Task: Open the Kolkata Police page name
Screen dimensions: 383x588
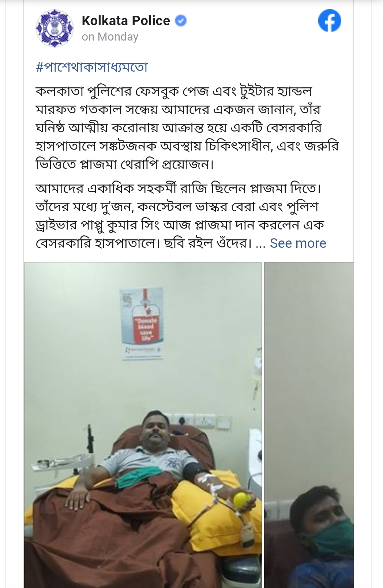Action: point(126,21)
